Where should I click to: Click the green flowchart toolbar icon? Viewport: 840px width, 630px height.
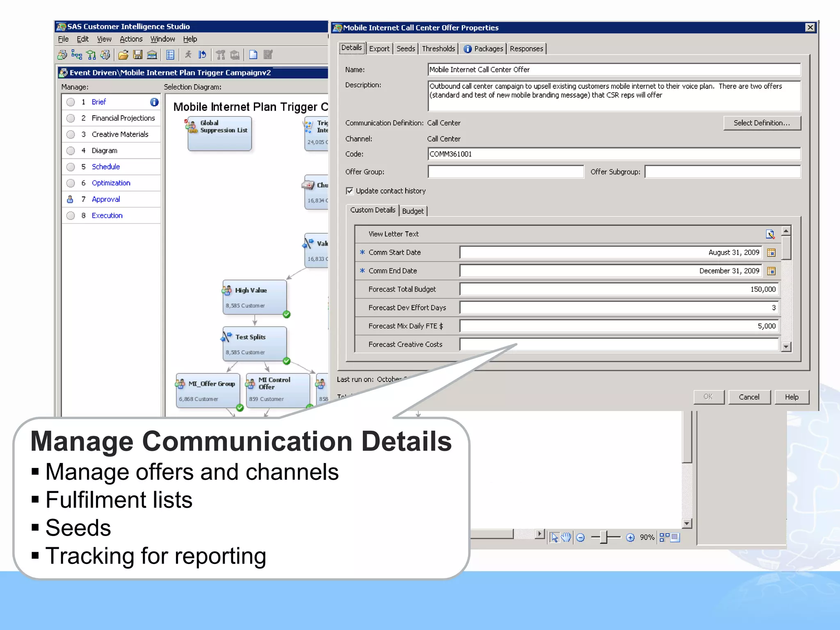[91, 55]
